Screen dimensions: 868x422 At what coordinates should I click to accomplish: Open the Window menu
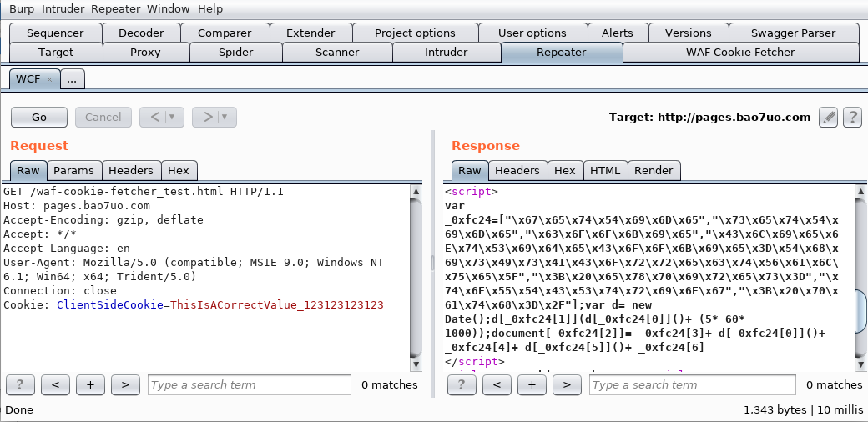tap(169, 9)
